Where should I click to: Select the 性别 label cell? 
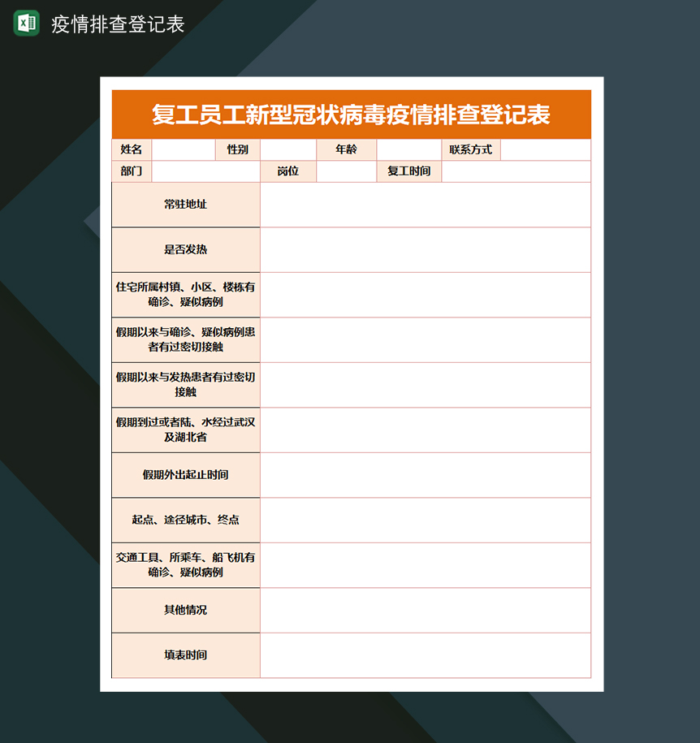pos(238,149)
